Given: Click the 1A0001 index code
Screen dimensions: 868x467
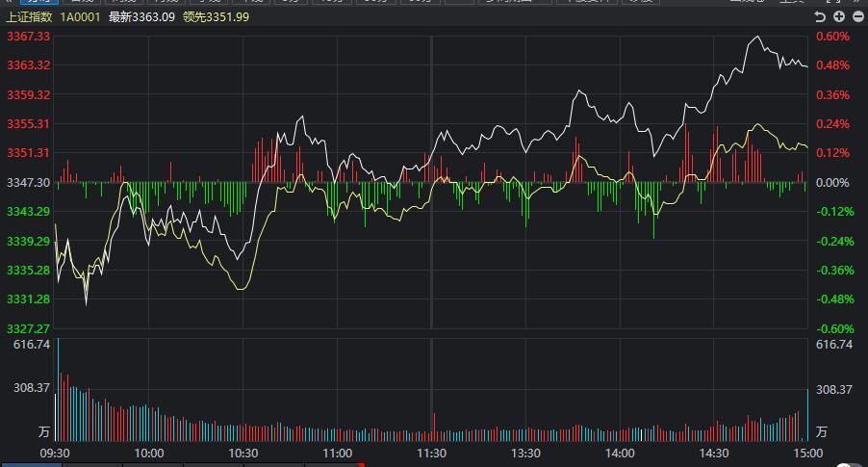Looking at the screenshot, I should (x=80, y=17).
